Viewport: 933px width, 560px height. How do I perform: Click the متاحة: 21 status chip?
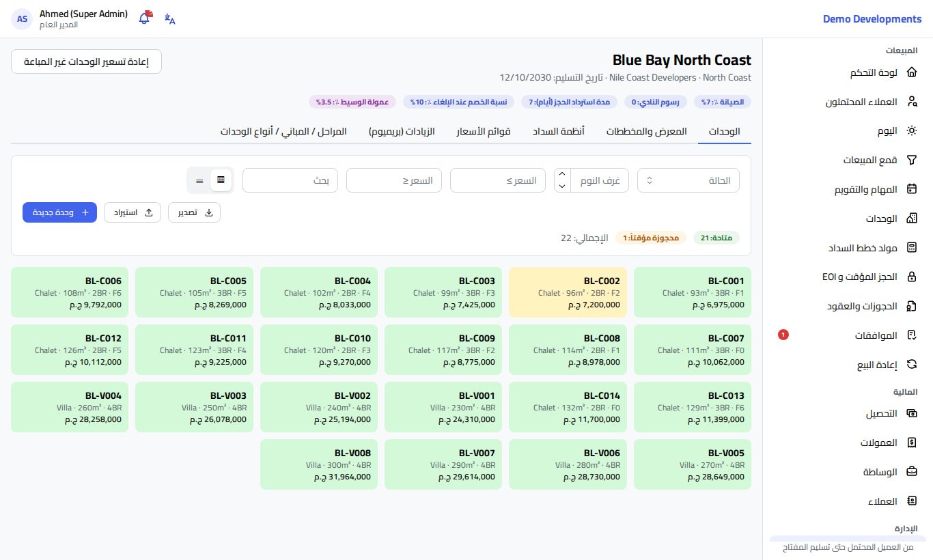(717, 238)
